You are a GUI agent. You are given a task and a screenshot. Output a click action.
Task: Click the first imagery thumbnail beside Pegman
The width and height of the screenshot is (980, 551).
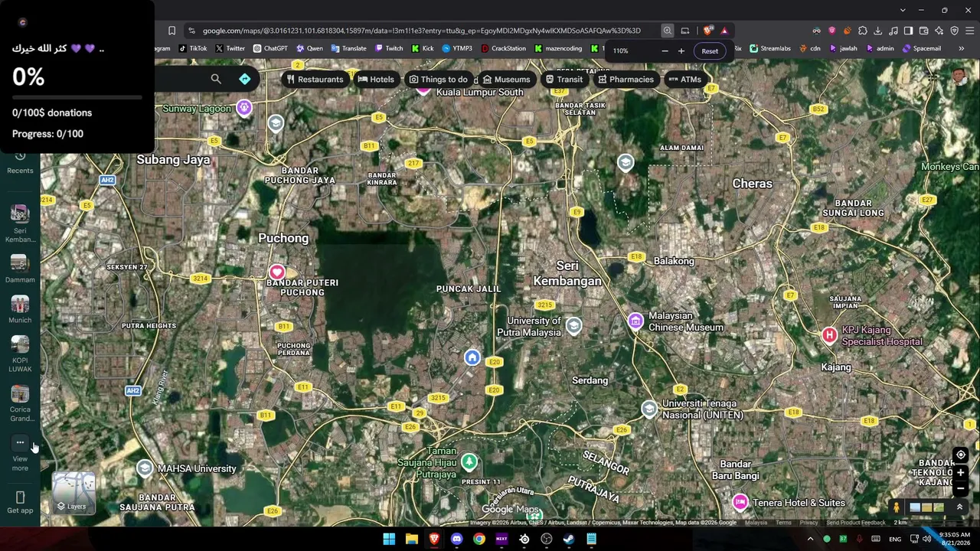click(915, 507)
